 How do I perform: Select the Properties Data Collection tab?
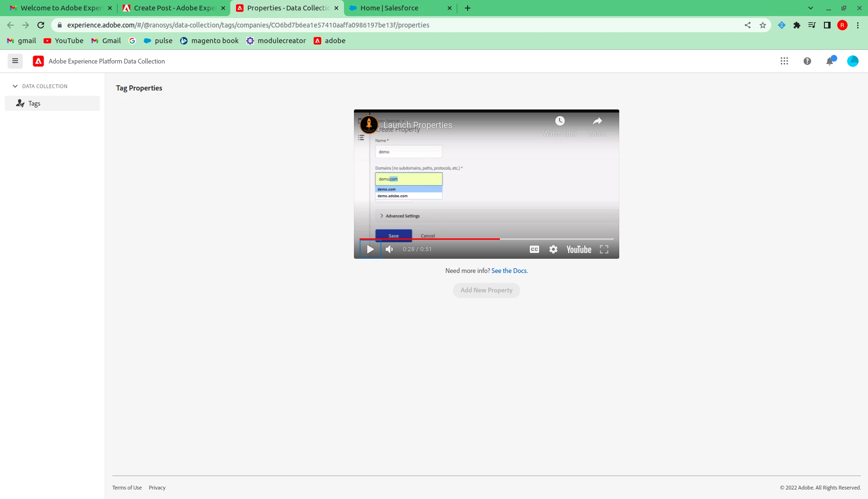(287, 8)
